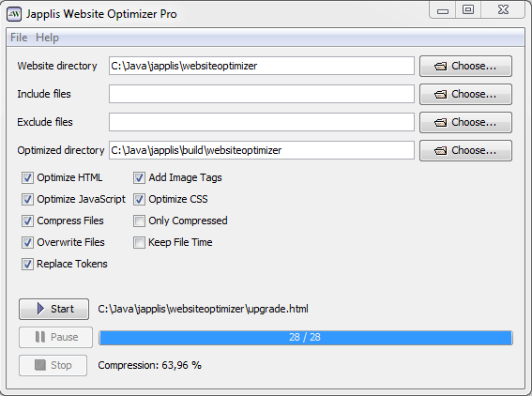Uncheck the Optimize HTML checkbox
Image resolution: width=532 pixels, height=396 pixels.
[27, 177]
